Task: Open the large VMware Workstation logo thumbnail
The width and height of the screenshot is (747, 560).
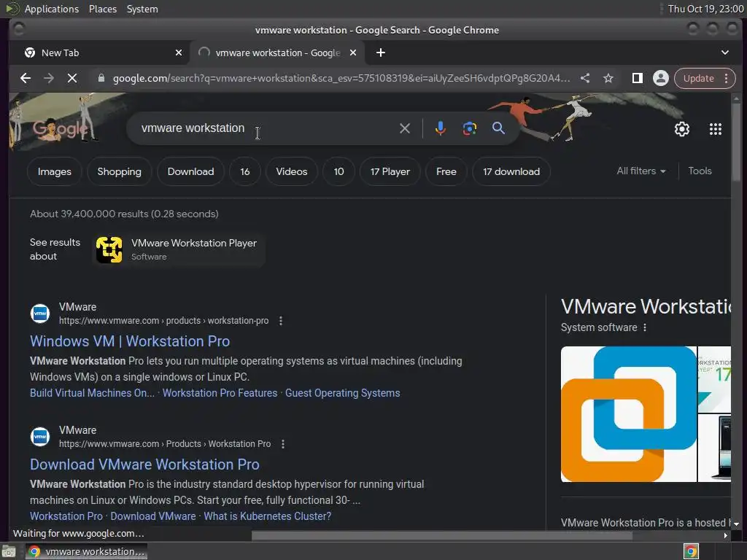Action: pyautogui.click(x=628, y=414)
